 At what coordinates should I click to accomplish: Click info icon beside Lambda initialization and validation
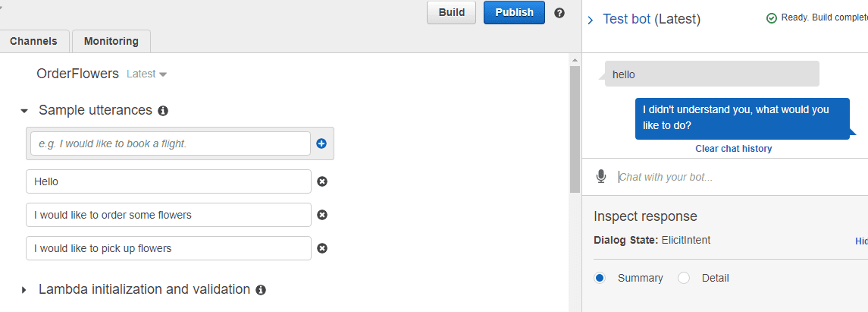(261, 290)
